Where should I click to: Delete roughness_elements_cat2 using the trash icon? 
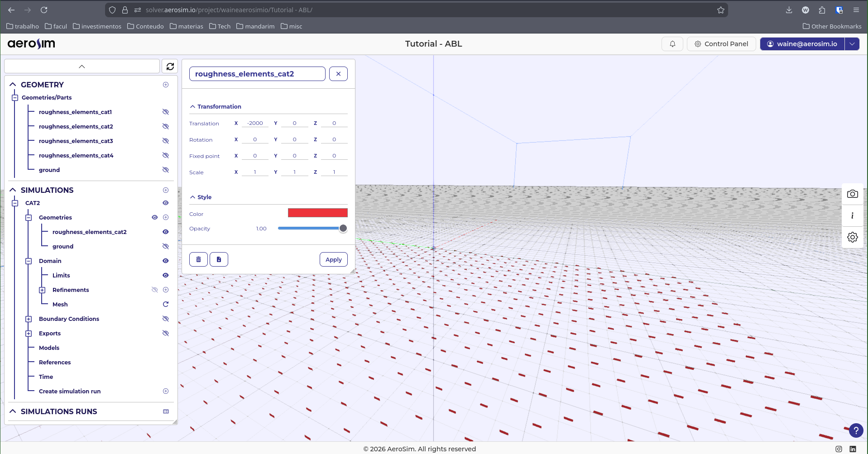coord(198,259)
